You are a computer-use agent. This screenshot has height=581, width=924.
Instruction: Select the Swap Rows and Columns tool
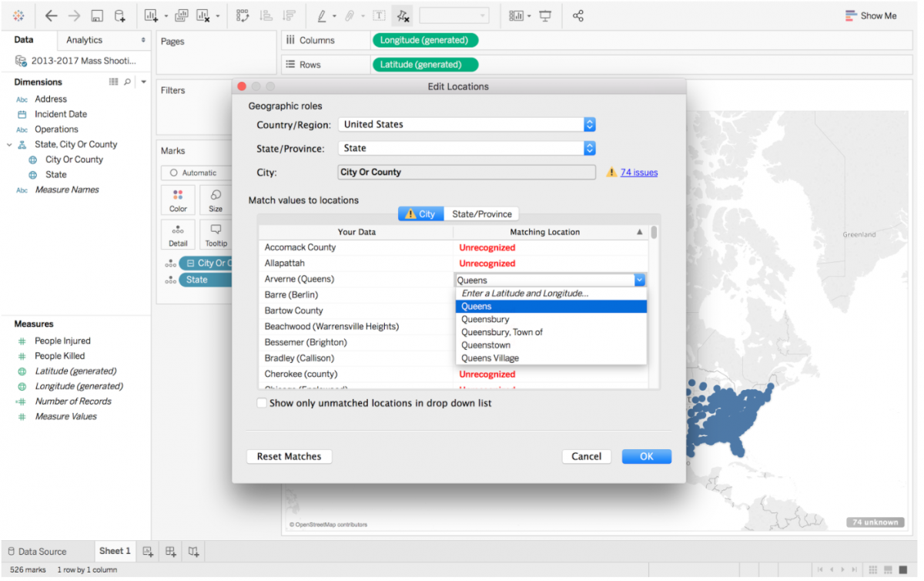[x=244, y=15]
